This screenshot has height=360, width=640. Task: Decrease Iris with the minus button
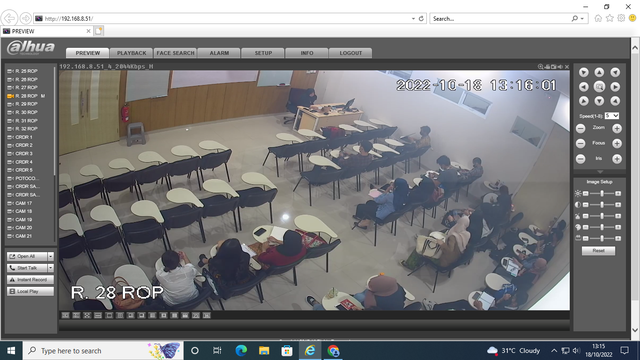tap(580, 159)
